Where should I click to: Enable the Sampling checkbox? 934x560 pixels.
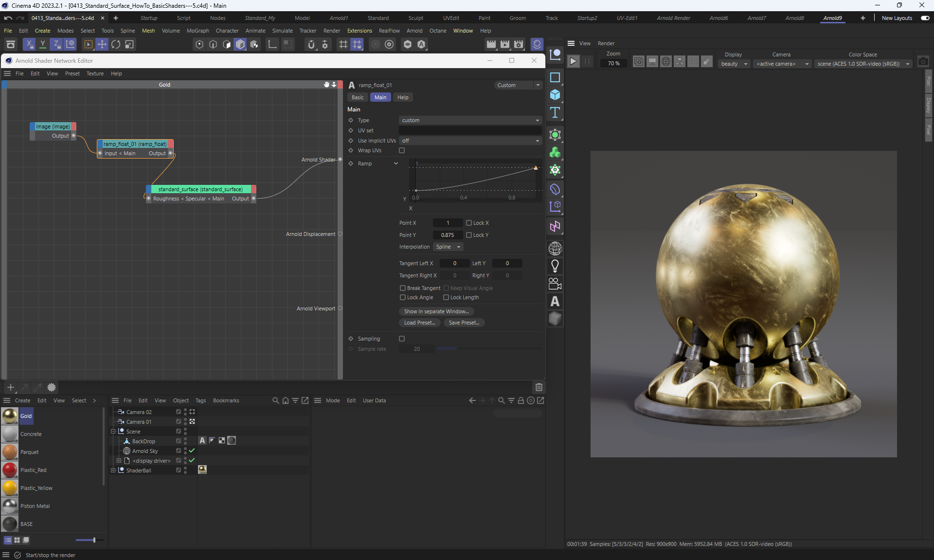pos(402,339)
